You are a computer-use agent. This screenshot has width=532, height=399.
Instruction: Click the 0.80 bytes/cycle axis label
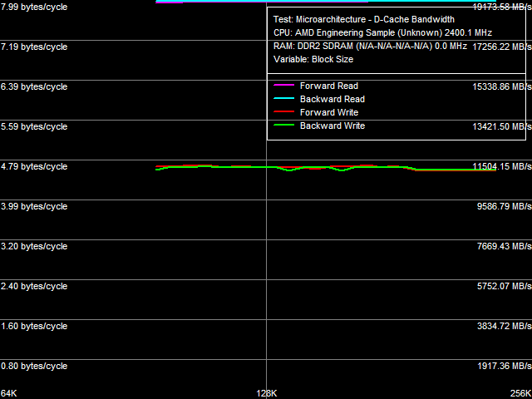35,366
